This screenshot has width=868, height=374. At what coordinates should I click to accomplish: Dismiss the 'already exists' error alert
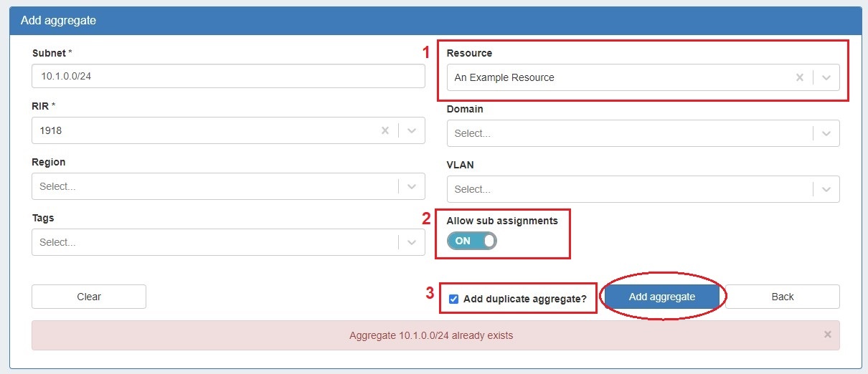(x=827, y=335)
